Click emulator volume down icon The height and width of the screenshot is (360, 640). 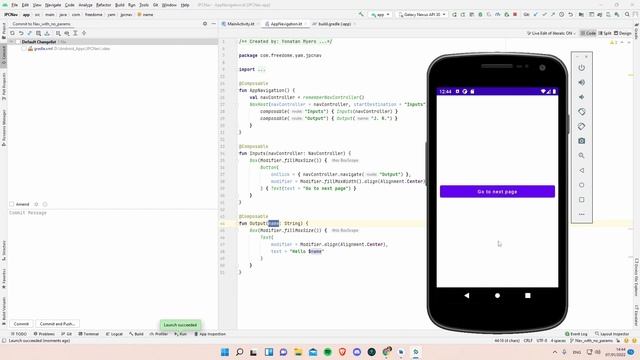[x=582, y=97]
